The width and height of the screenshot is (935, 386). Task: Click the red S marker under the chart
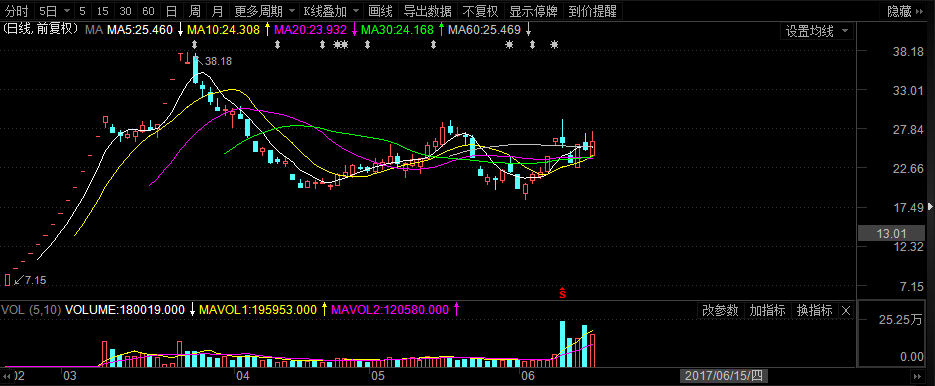coord(562,293)
